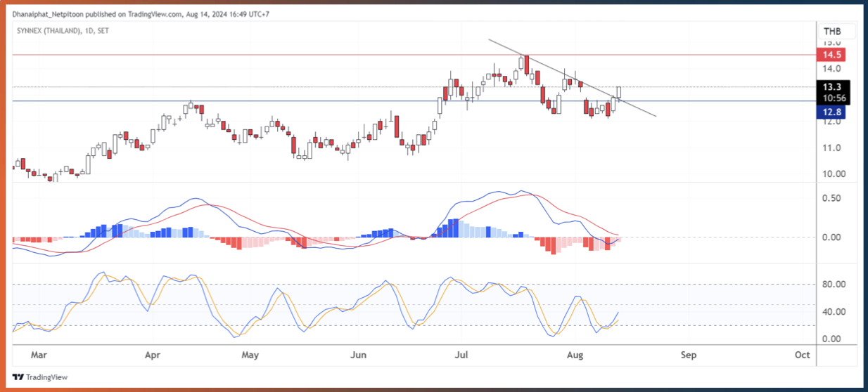Click the 10.00 price axis tick
This screenshot has height=392, width=868.
coord(834,174)
